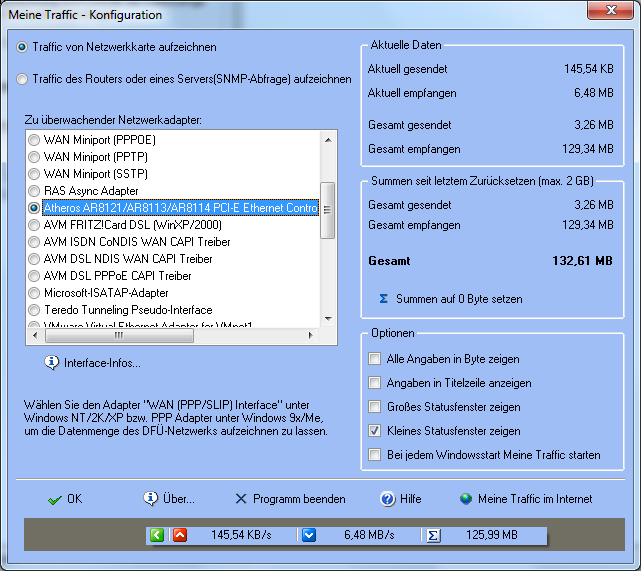641x571 pixels.
Task: Click the sigma total icon in status bar
Action: 433,535
